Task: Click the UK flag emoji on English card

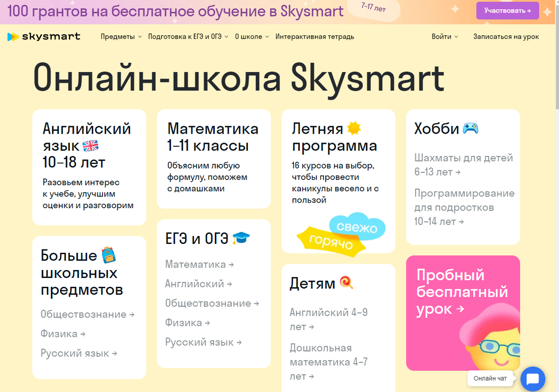Action: pyautogui.click(x=90, y=146)
